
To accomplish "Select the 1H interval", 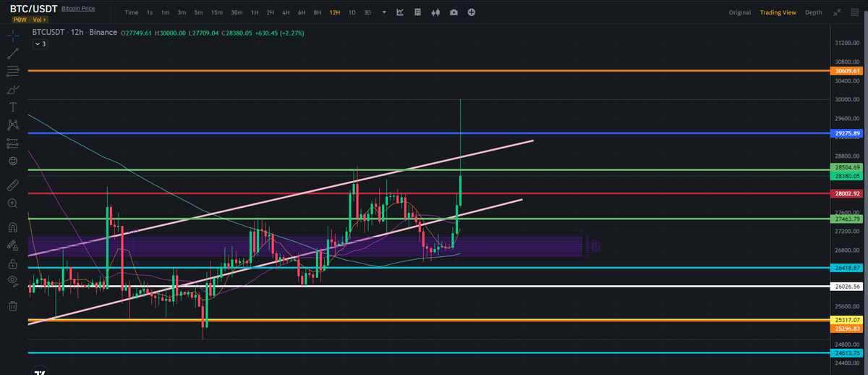I will (255, 12).
